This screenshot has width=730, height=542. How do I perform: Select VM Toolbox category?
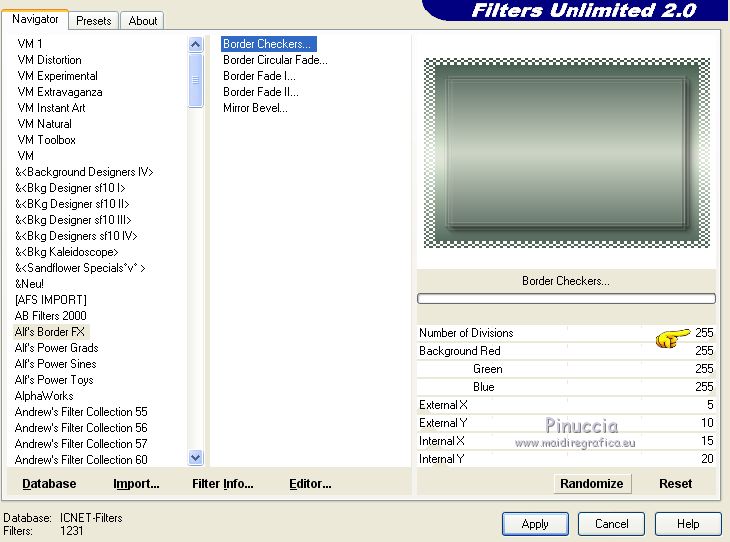46,140
